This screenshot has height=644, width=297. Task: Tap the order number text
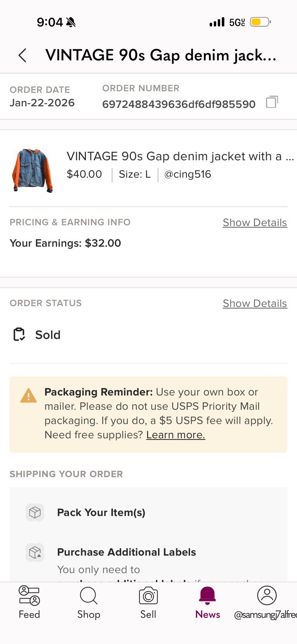point(179,104)
